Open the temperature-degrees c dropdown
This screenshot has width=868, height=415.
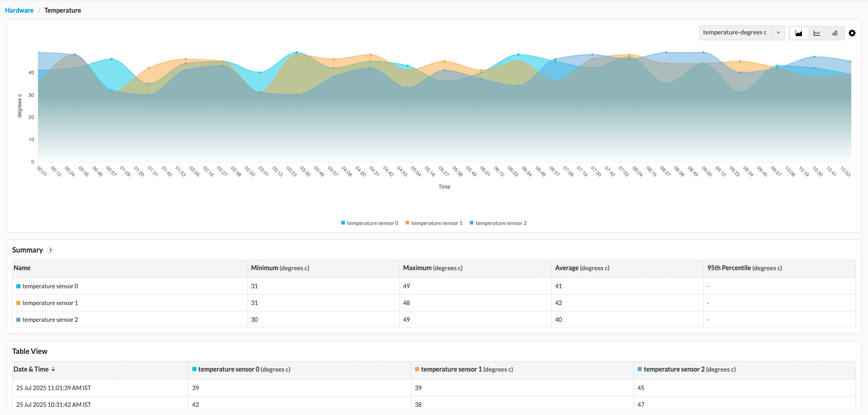tap(735, 33)
